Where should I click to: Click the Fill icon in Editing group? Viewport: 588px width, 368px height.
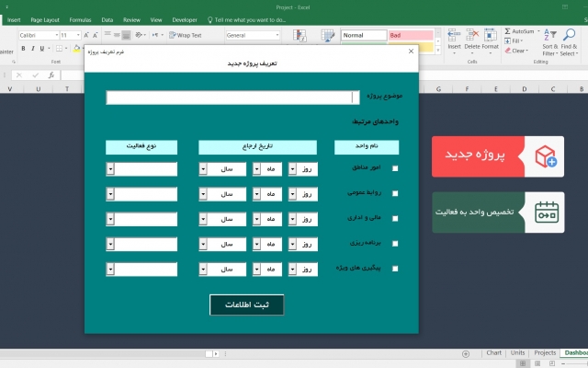pos(507,40)
